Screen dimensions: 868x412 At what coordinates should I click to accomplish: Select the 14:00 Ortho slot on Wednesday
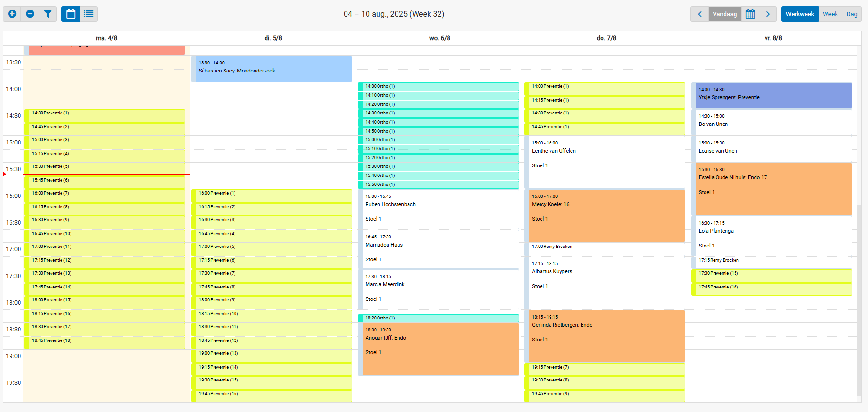click(439, 86)
